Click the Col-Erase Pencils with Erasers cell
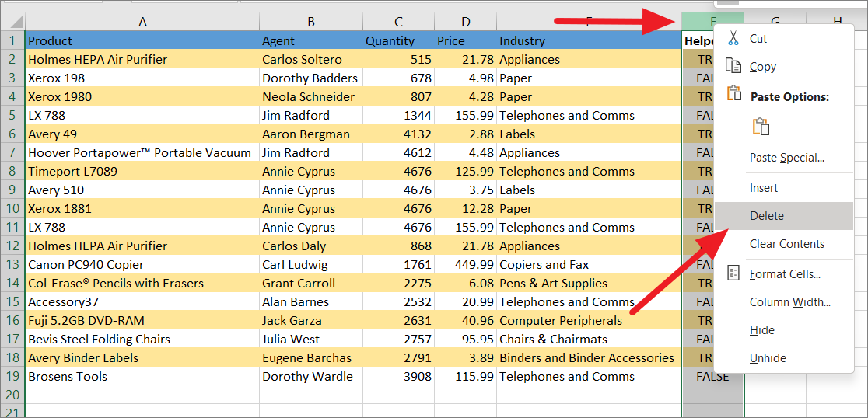This screenshot has width=868, height=418. tap(142, 284)
